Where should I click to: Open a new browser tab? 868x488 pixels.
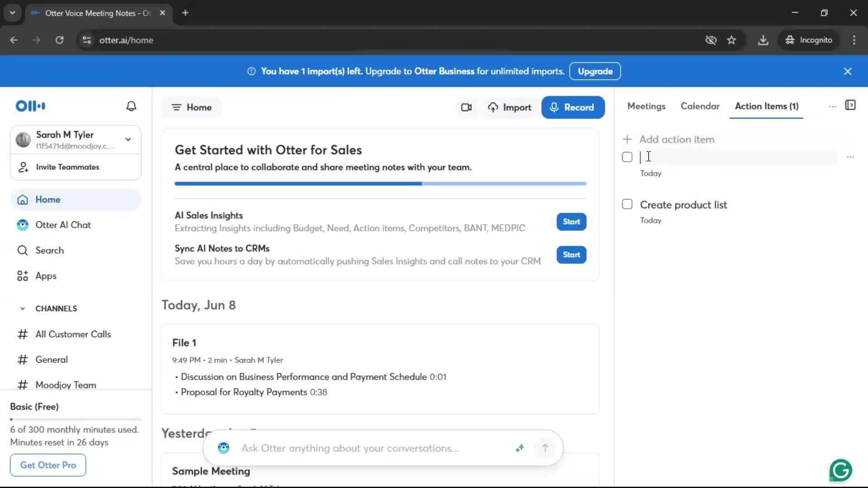(x=185, y=13)
